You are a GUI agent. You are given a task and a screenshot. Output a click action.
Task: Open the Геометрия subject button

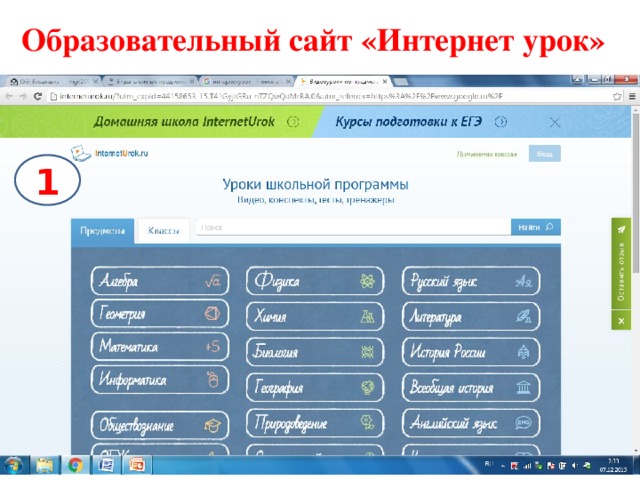(x=160, y=313)
